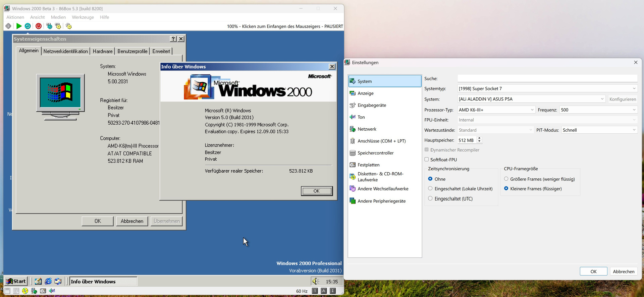
Task: Open the PIT-Modus dropdown
Action: 599,130
